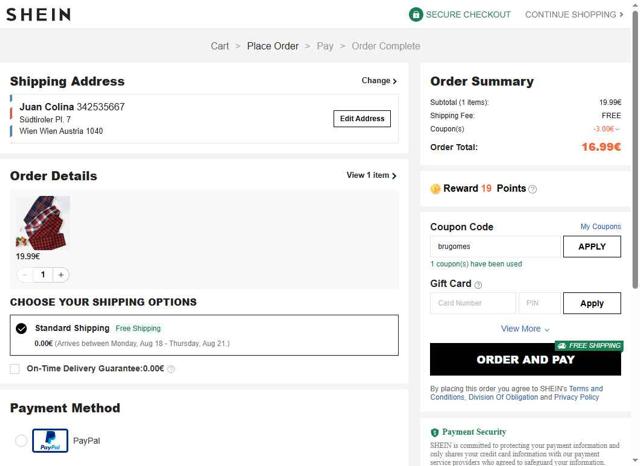The image size is (640, 466).
Task: Click the Payment Security shield icon
Action: pyautogui.click(x=435, y=432)
